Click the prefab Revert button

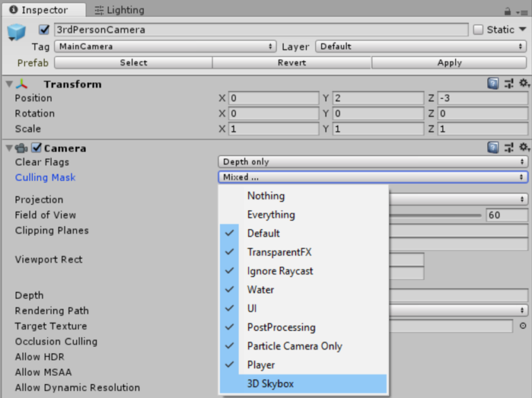tap(292, 62)
